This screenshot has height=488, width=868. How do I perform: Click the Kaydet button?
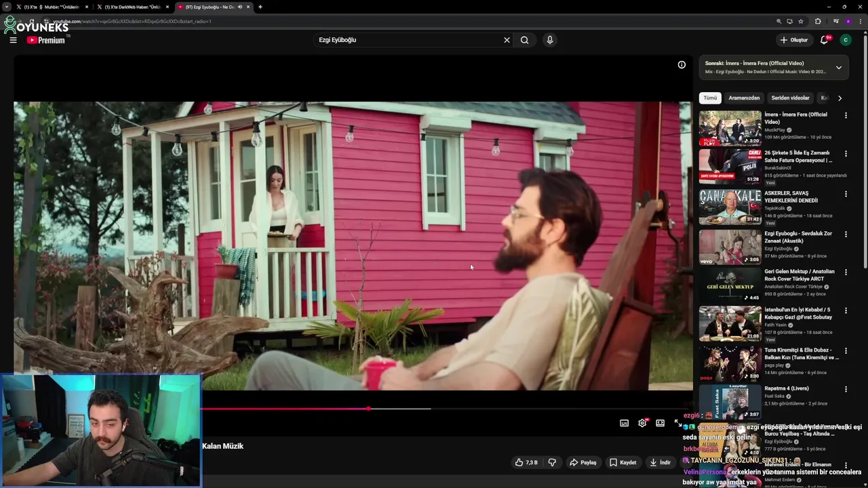pyautogui.click(x=623, y=462)
